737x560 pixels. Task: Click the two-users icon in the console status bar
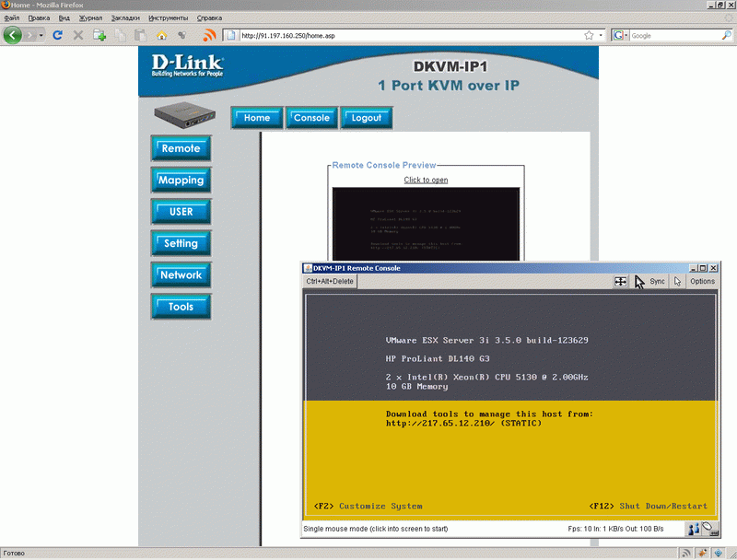694,529
